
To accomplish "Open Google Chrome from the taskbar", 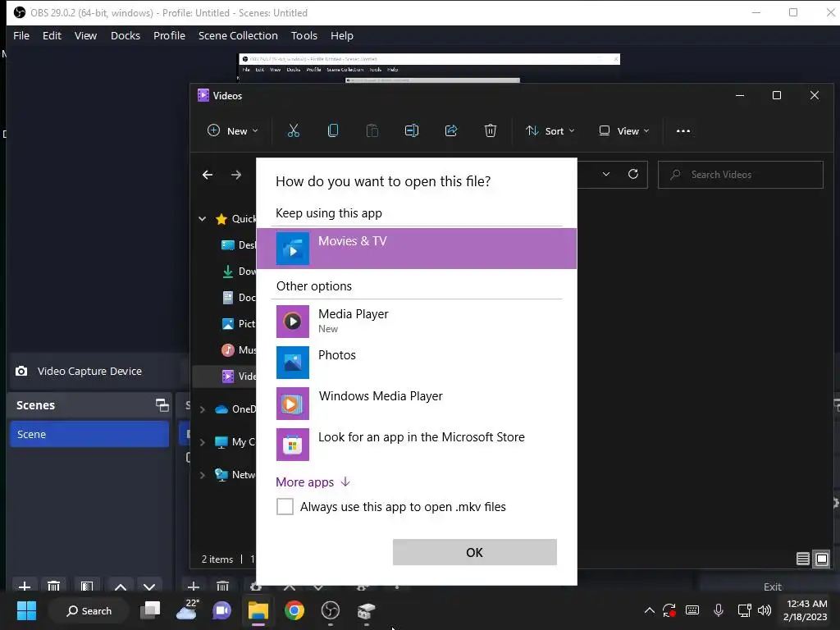I will 294,610.
